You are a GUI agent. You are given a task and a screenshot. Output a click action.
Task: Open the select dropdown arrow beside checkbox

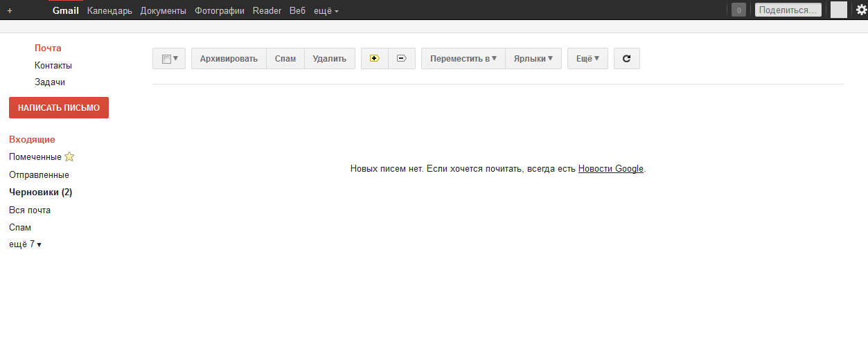176,58
